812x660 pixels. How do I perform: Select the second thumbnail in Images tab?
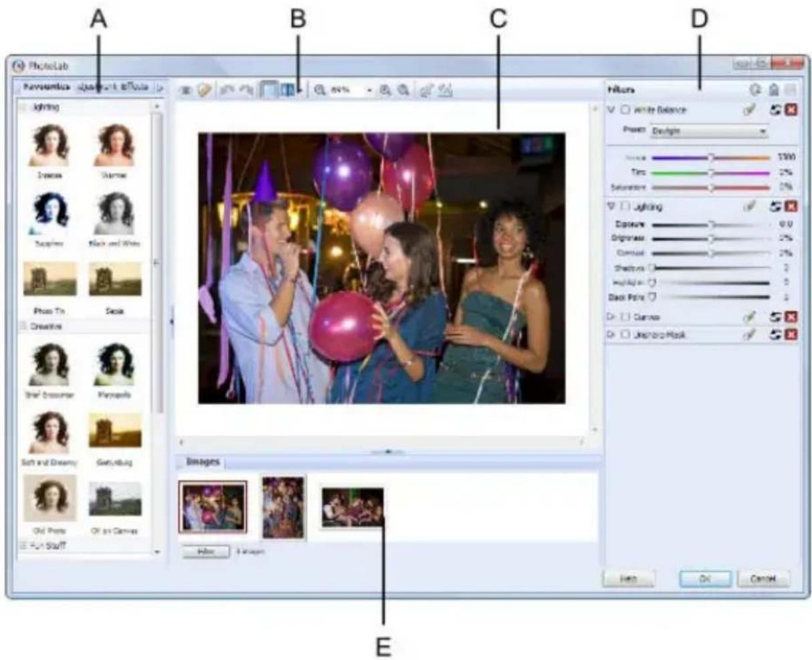point(283,507)
